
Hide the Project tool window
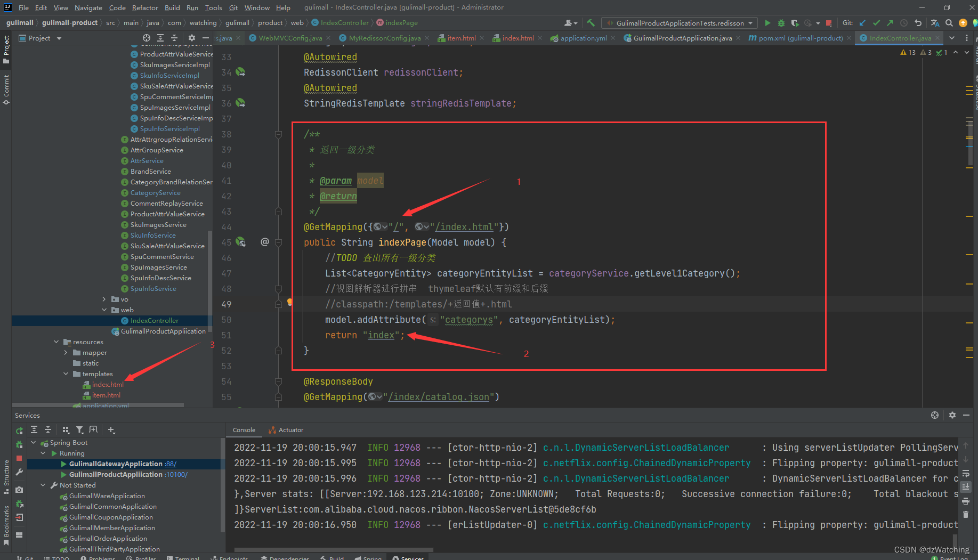(x=206, y=38)
